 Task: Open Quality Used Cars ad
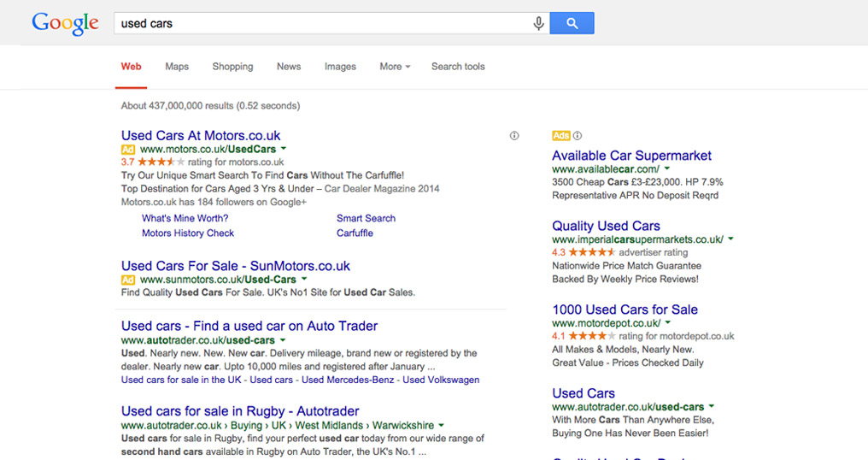point(607,226)
